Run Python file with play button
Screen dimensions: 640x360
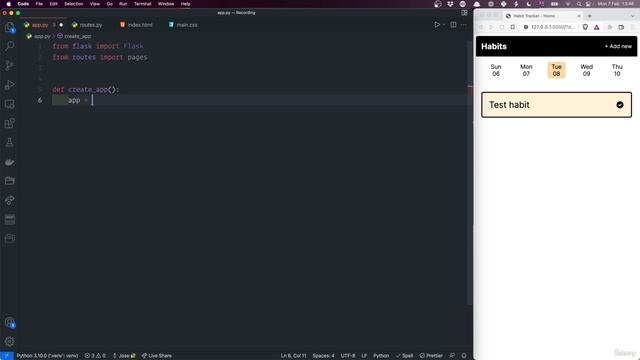pyautogui.click(x=437, y=25)
